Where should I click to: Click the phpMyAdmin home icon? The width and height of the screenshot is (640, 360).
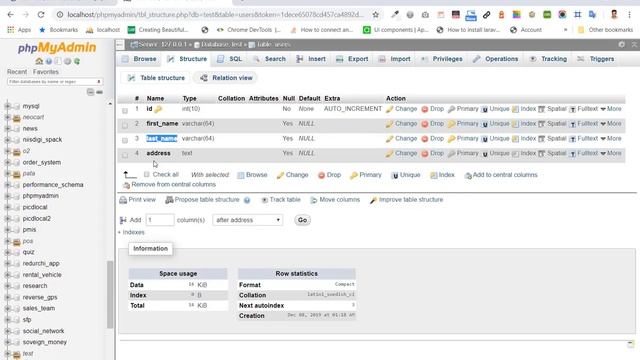(x=39, y=61)
